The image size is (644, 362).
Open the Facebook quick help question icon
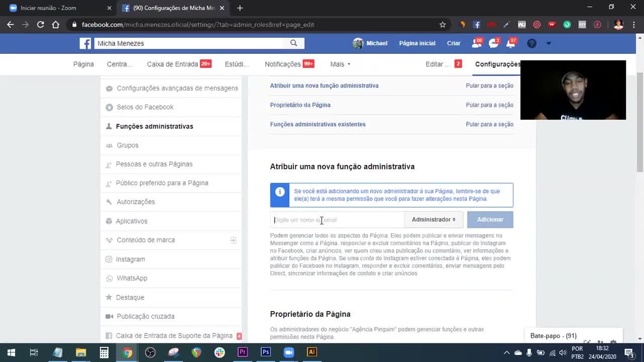(531, 43)
